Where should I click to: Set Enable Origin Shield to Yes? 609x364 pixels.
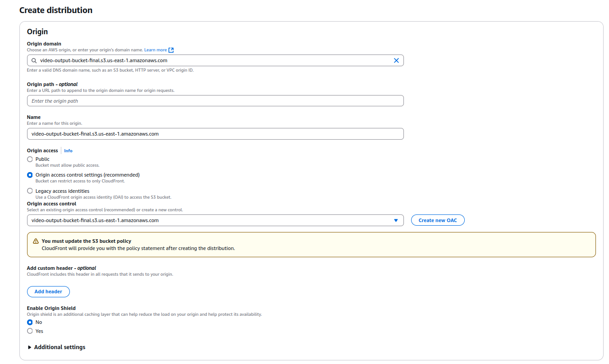(x=30, y=331)
